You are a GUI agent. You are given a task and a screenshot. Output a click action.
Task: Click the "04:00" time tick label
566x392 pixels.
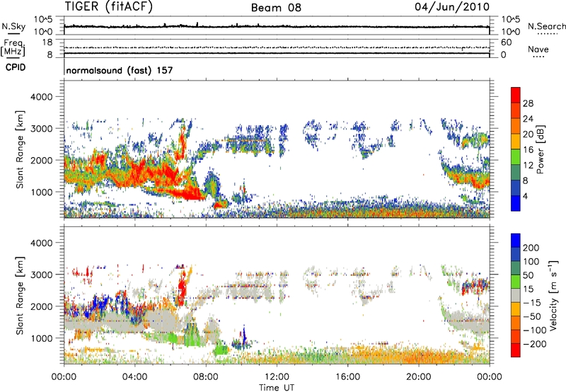tap(134, 377)
